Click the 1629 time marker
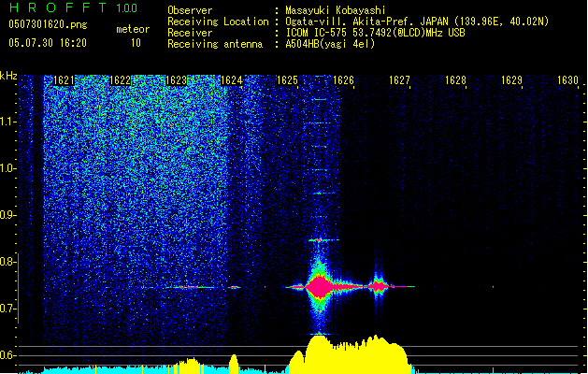588x374 pixels. coord(511,80)
